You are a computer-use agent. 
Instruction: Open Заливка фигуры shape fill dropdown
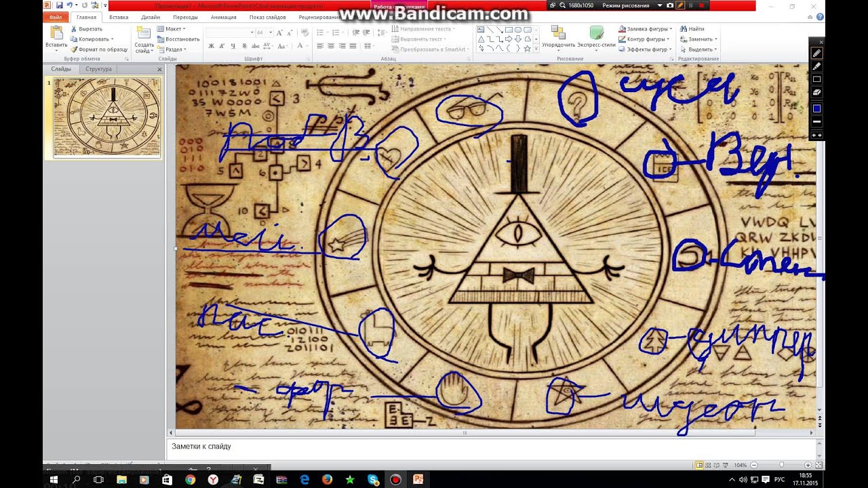[645, 29]
